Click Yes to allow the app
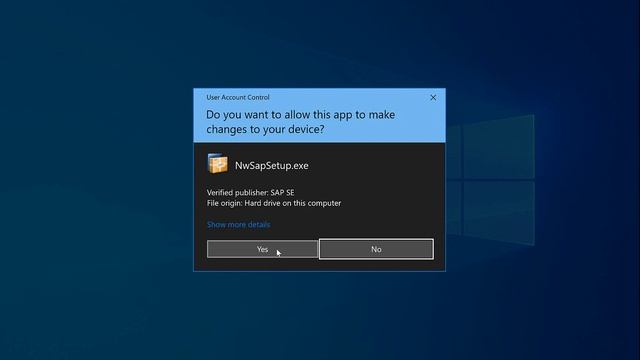 click(262, 249)
